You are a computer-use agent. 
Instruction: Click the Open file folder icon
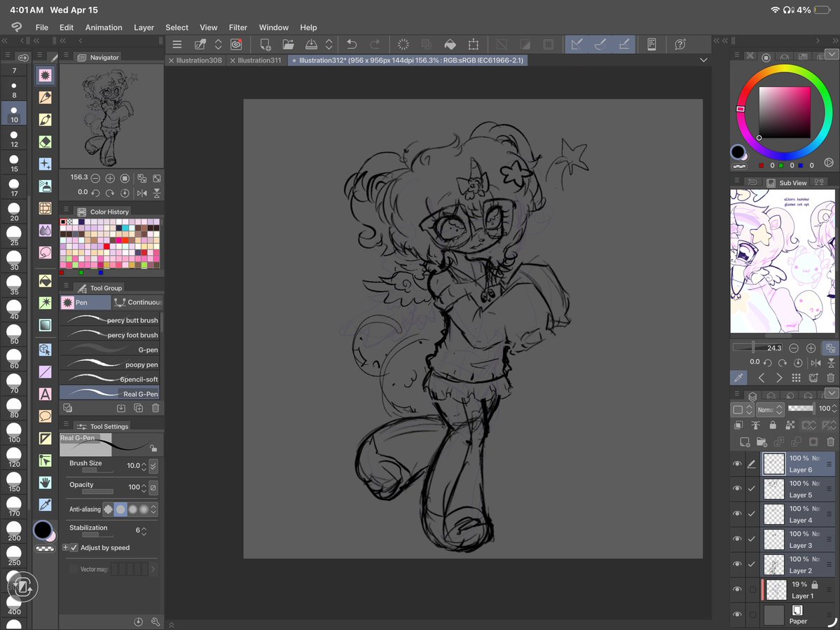(288, 44)
